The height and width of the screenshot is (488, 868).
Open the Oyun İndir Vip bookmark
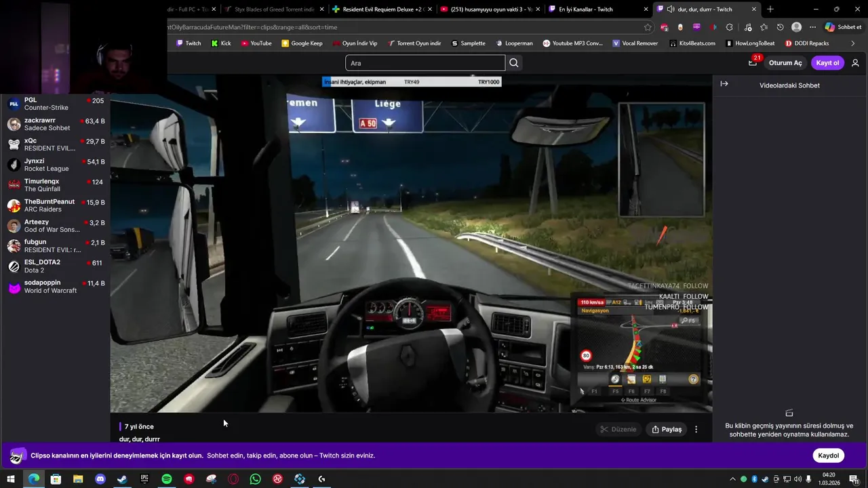click(x=355, y=43)
